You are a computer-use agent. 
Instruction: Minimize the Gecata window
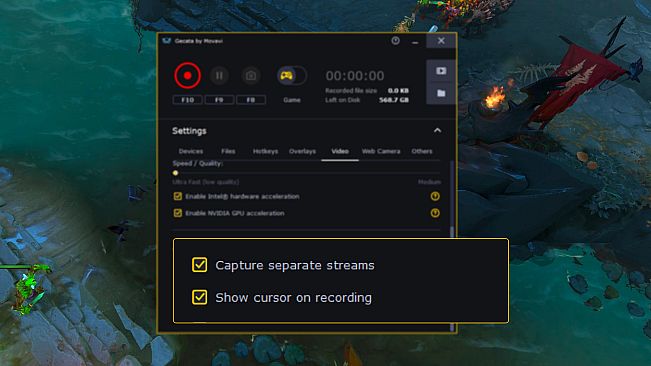point(415,42)
